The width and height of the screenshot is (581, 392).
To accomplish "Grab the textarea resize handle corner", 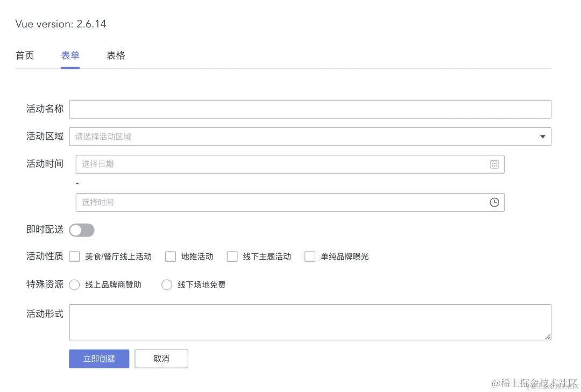I will pyautogui.click(x=548, y=337).
